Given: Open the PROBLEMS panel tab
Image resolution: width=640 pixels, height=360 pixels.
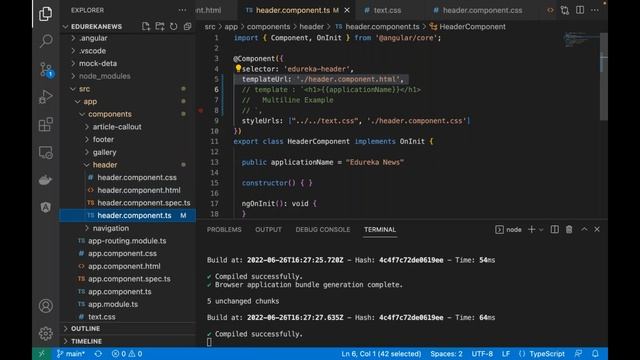Looking at the screenshot, I should (x=224, y=229).
